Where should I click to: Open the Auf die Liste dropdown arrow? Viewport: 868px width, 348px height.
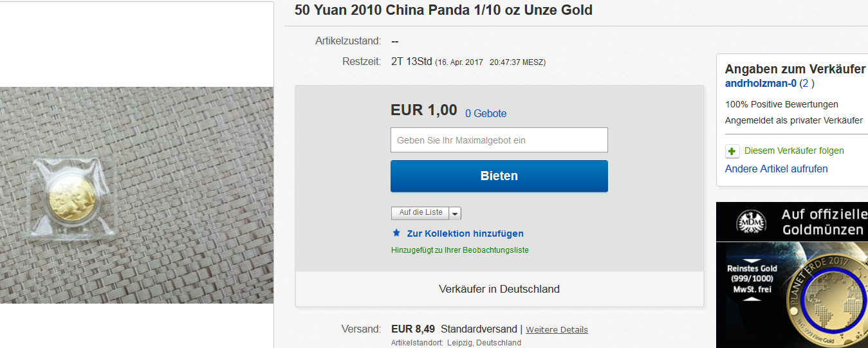click(455, 213)
